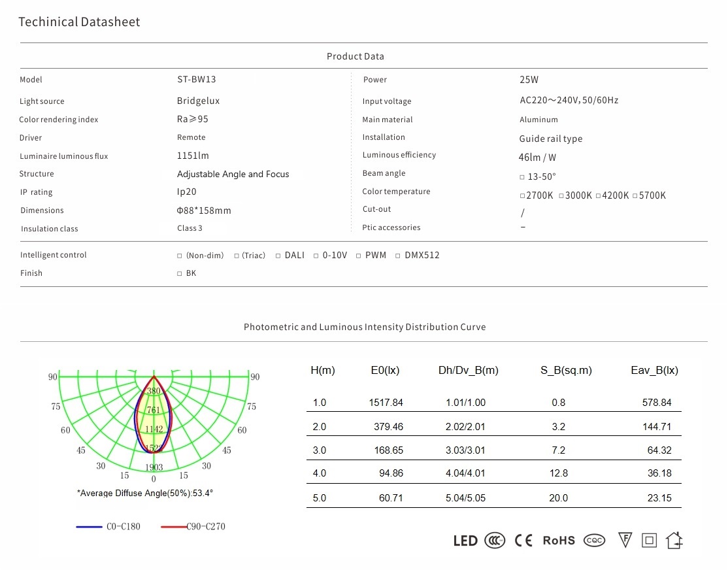Click the LED certification mark

[465, 541]
